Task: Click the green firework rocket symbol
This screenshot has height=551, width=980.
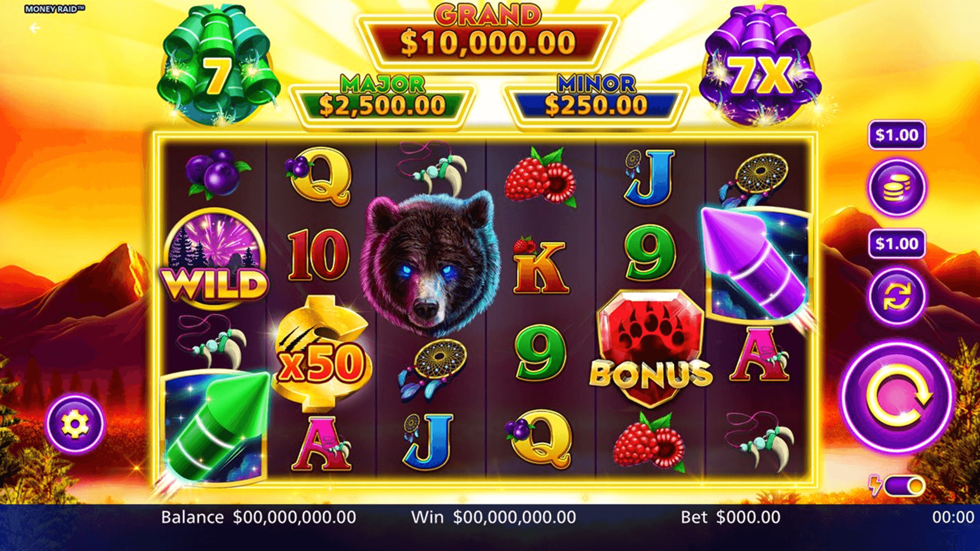Action: [214, 429]
